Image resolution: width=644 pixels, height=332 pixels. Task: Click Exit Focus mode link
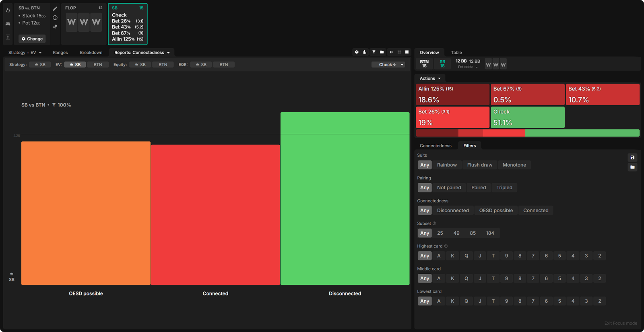point(620,323)
